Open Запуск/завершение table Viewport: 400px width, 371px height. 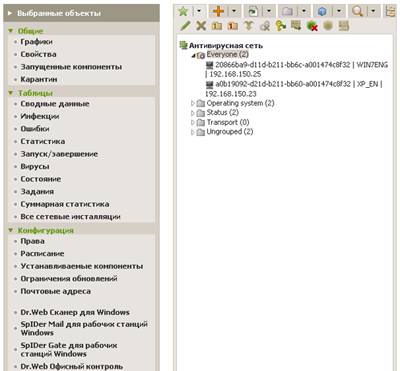pyautogui.click(x=59, y=154)
